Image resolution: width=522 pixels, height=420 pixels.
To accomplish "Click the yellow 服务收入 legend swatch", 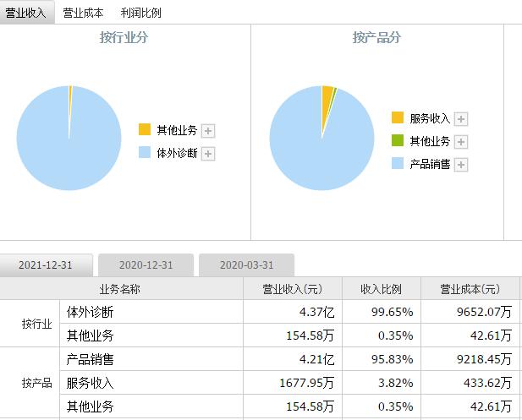I will click(398, 118).
